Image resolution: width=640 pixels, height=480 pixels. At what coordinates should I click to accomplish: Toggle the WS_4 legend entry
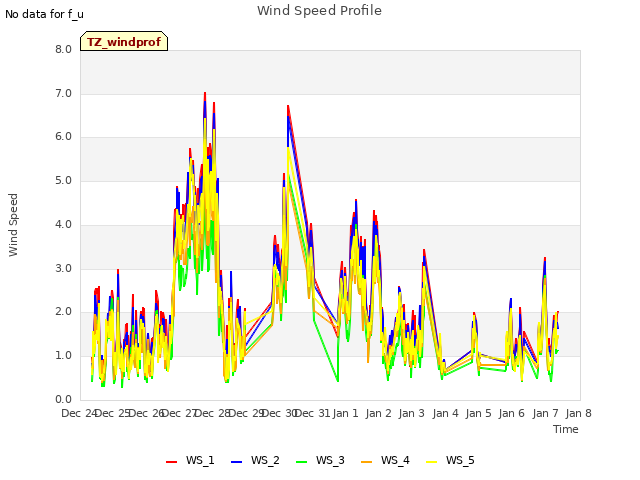coord(385,460)
